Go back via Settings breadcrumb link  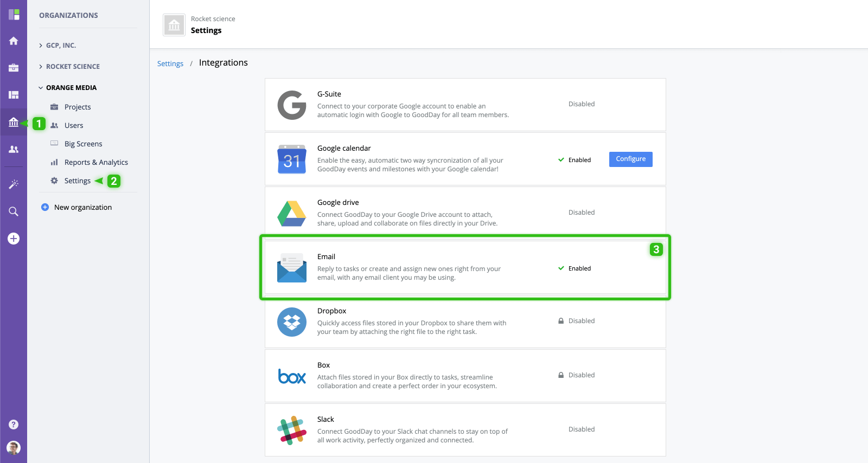[x=170, y=63]
